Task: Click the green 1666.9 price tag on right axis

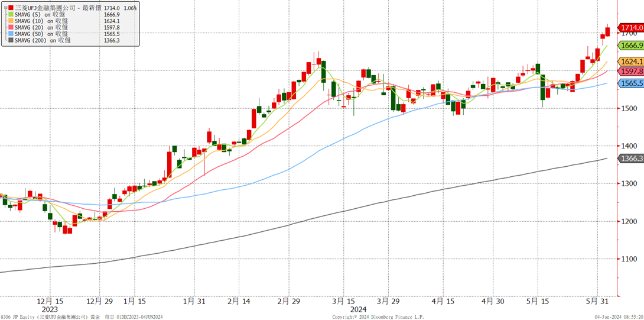Action: tap(631, 45)
